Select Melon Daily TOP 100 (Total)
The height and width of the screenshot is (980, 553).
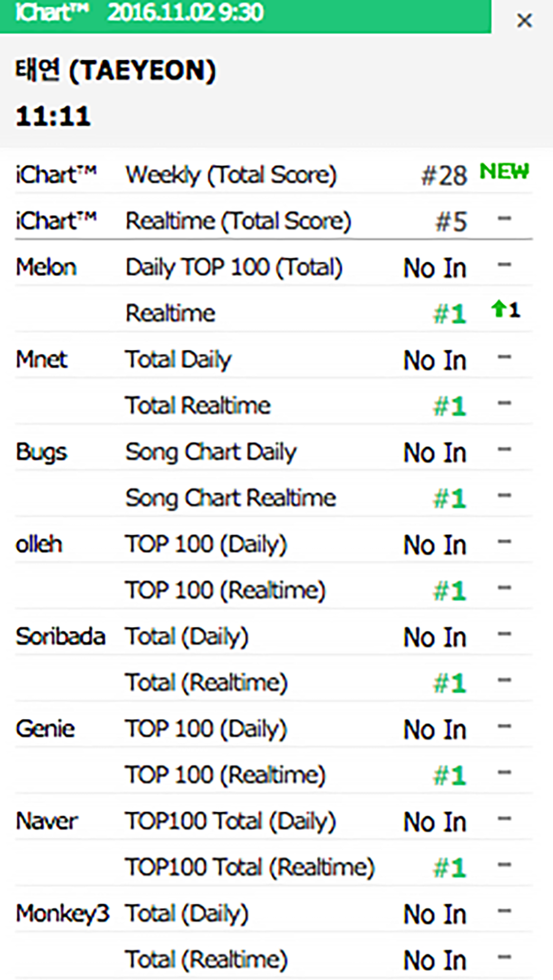(x=234, y=267)
